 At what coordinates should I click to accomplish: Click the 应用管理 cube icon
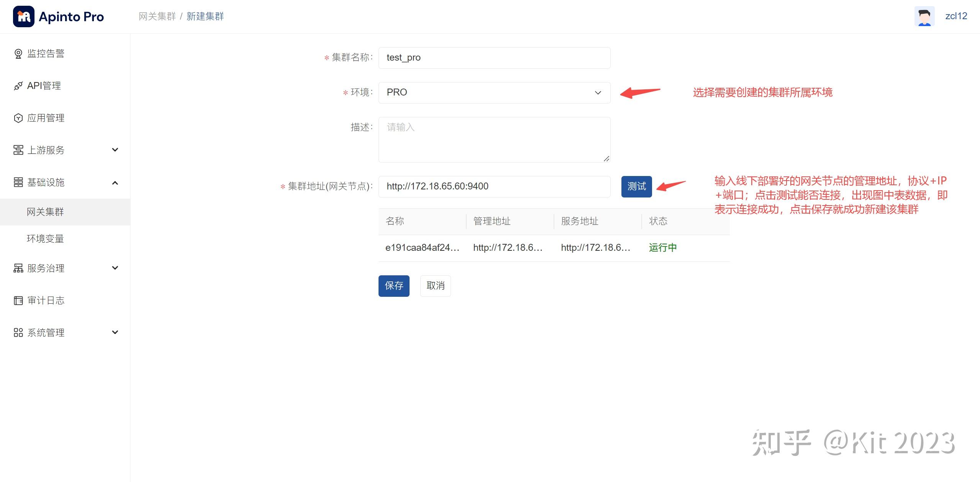[x=18, y=118]
